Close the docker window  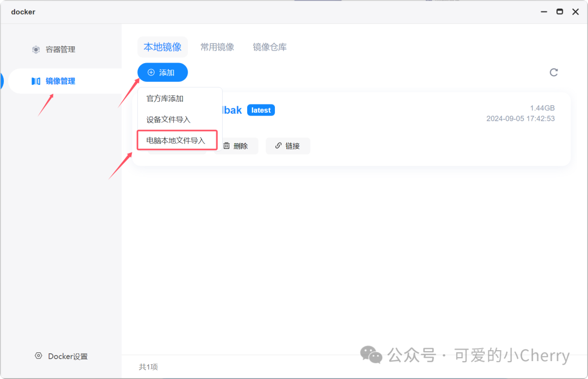click(x=575, y=11)
